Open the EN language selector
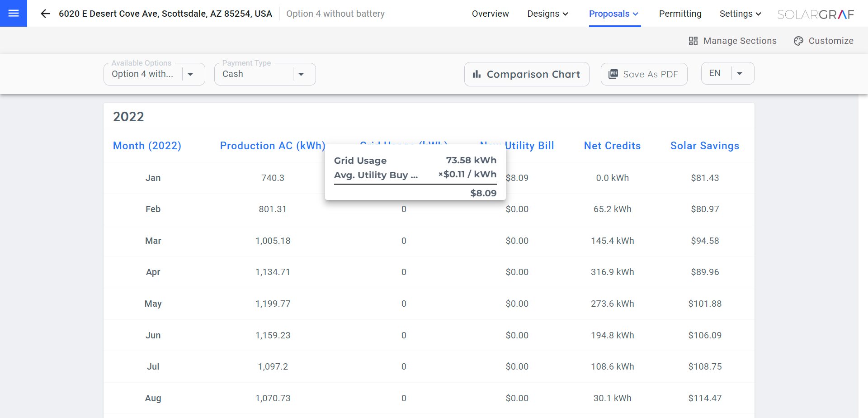 click(x=740, y=73)
